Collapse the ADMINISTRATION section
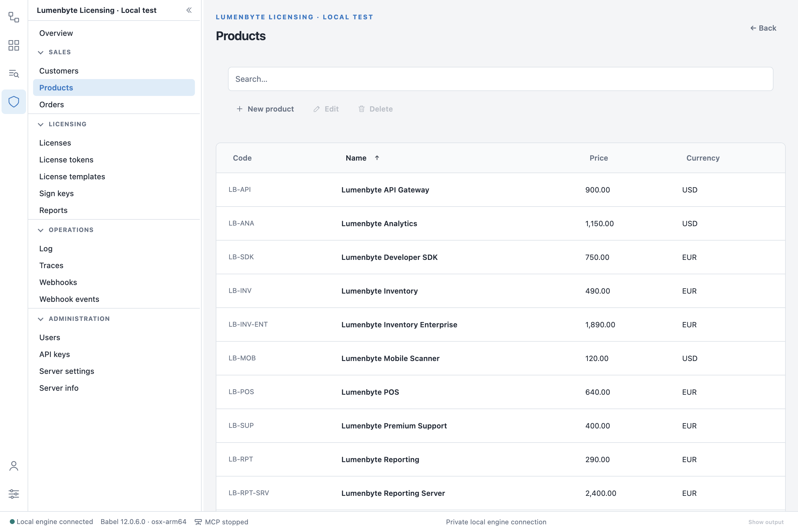 [x=40, y=319]
